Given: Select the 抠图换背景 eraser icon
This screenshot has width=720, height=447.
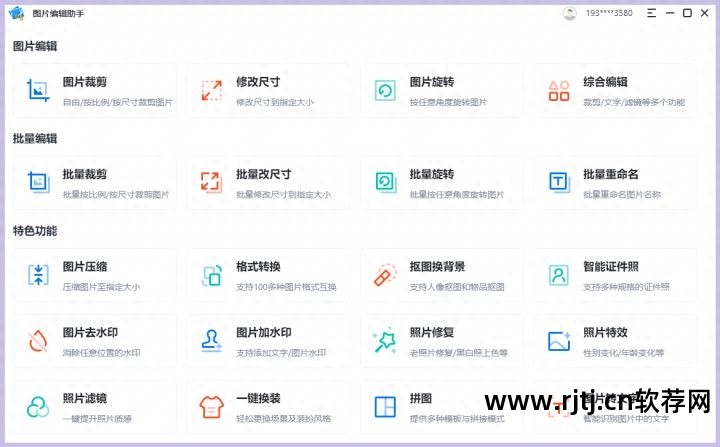Looking at the screenshot, I should click(385, 275).
